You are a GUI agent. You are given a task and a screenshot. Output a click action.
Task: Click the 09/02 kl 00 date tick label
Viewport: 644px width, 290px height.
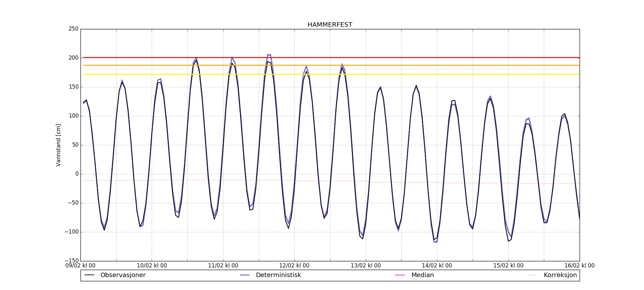pos(80,266)
